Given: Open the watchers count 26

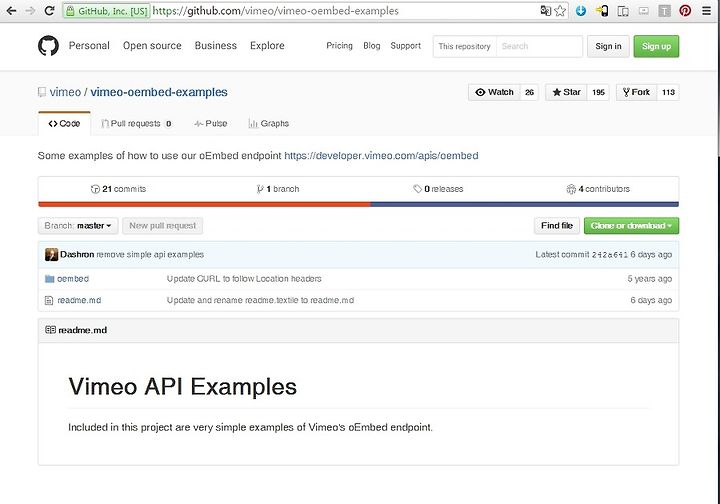Looking at the screenshot, I should coord(529,92).
